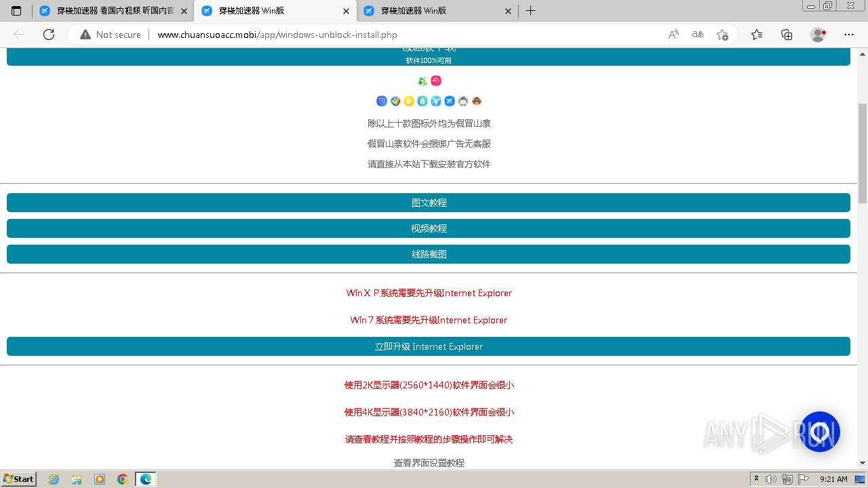Screen dimensions: 868x488
Task: Click the 假冒山寨软件会捆绑广告无客服 text
Action: (x=429, y=144)
